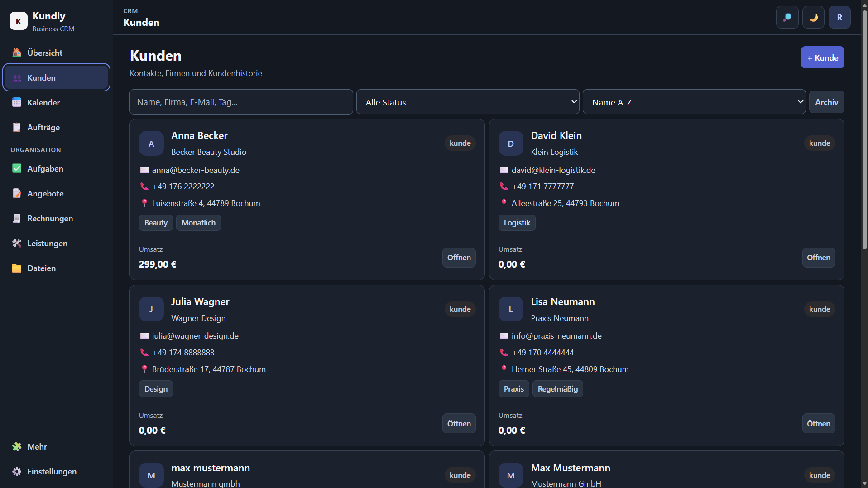Viewport: 868px width, 488px height.
Task: Click the Archiv button
Action: click(826, 102)
